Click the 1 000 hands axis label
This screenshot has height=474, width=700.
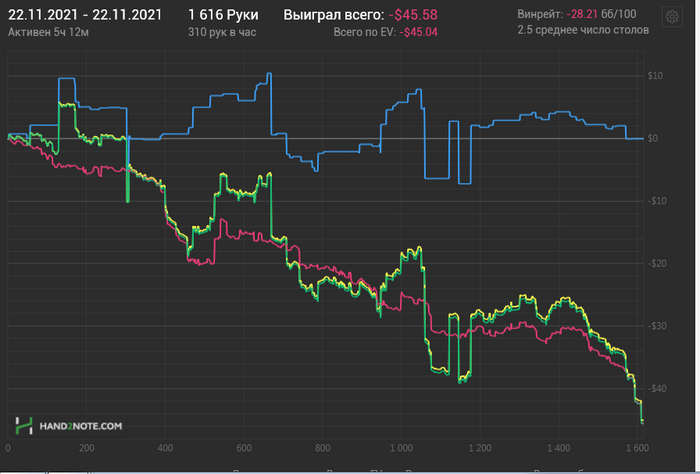[401, 448]
